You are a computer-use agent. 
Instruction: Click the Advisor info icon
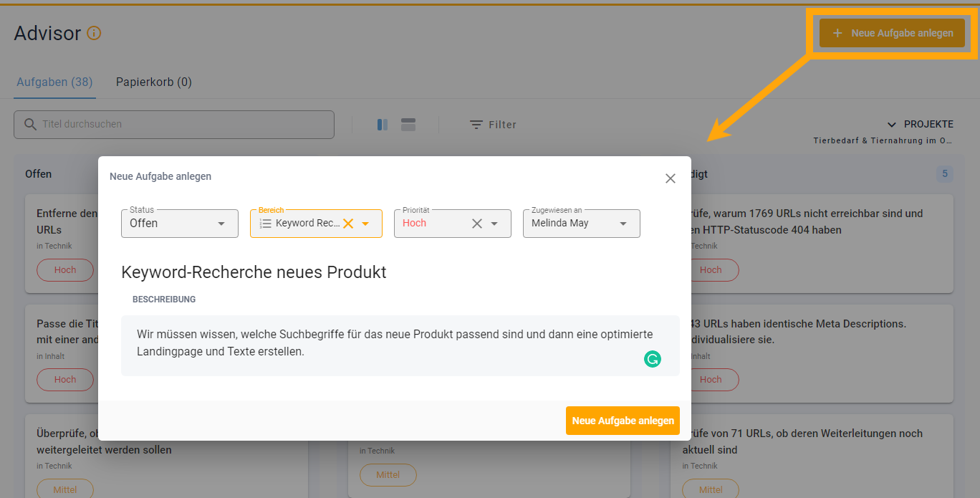pos(94,33)
